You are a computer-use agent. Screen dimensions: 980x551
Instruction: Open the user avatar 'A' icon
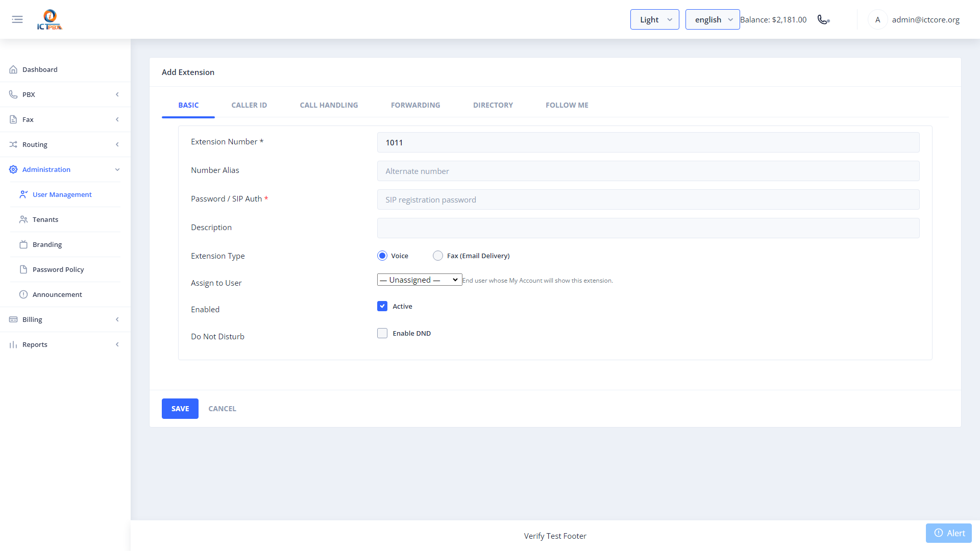click(x=877, y=19)
